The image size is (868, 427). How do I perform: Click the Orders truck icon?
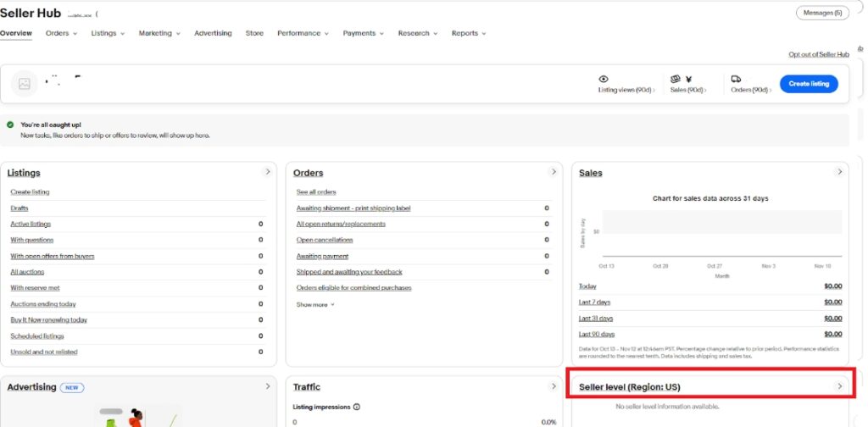(736, 79)
